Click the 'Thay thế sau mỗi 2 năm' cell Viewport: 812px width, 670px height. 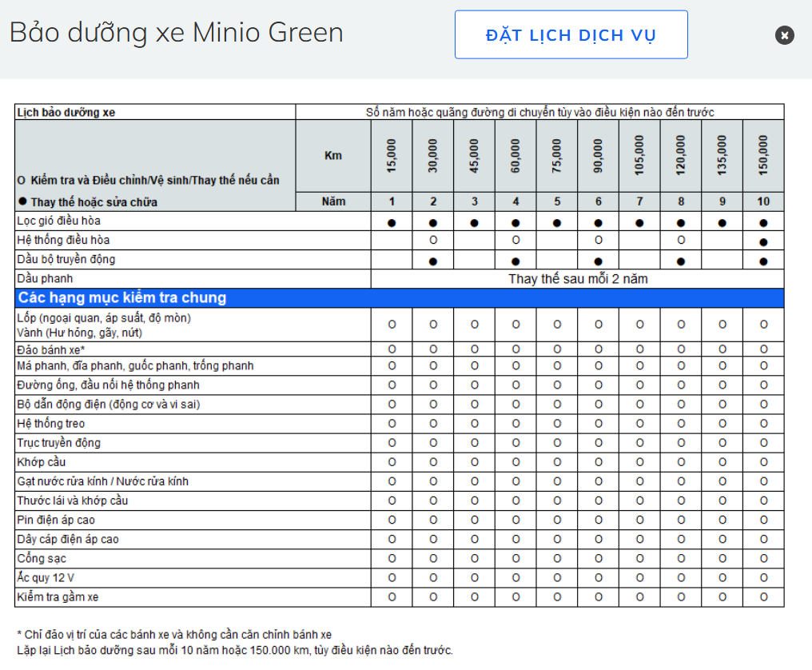[x=577, y=279]
